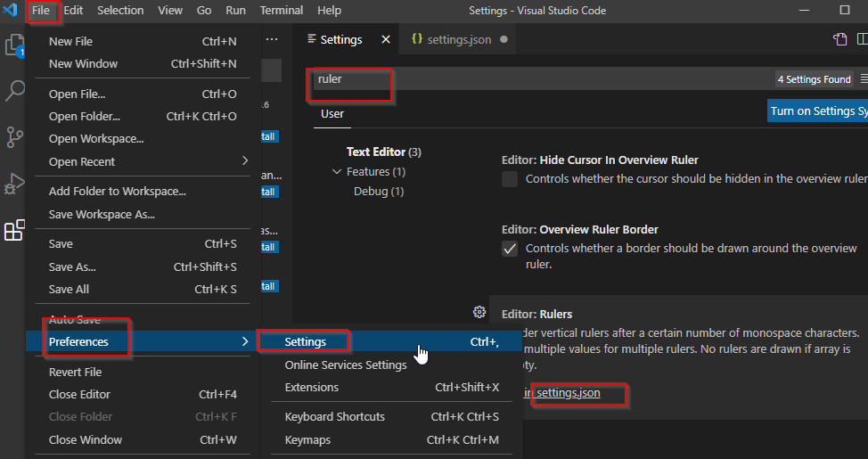Click Close Window menu entry
The width and height of the screenshot is (868, 459).
click(143, 439)
